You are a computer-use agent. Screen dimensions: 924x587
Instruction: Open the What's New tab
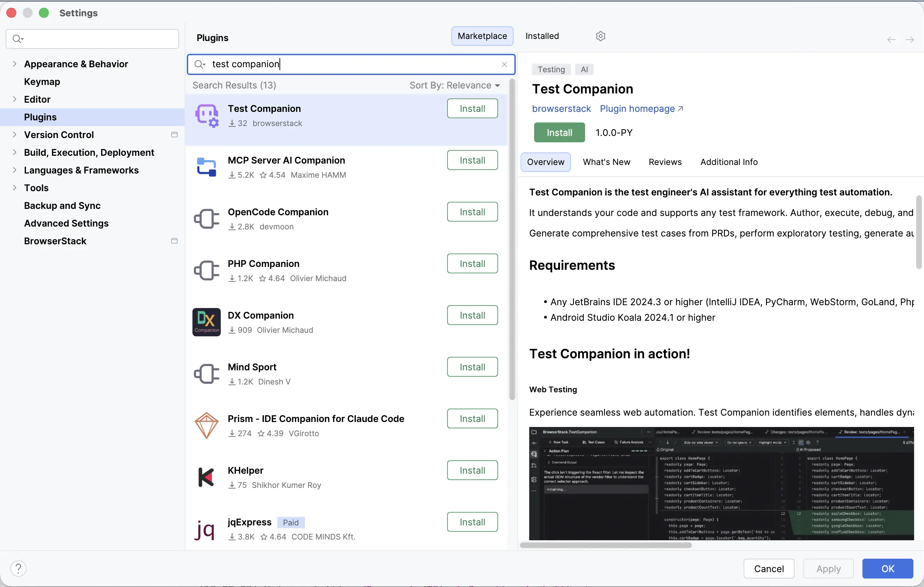point(606,162)
